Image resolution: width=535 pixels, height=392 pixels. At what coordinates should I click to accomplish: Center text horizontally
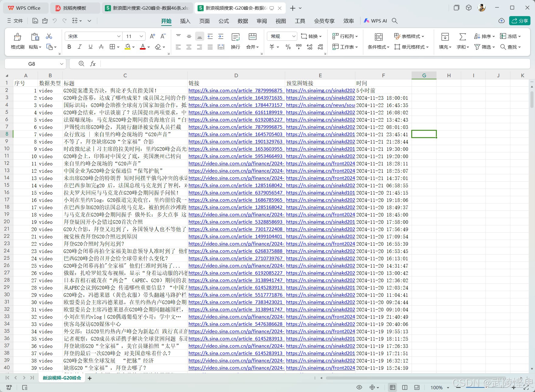pyautogui.click(x=189, y=47)
